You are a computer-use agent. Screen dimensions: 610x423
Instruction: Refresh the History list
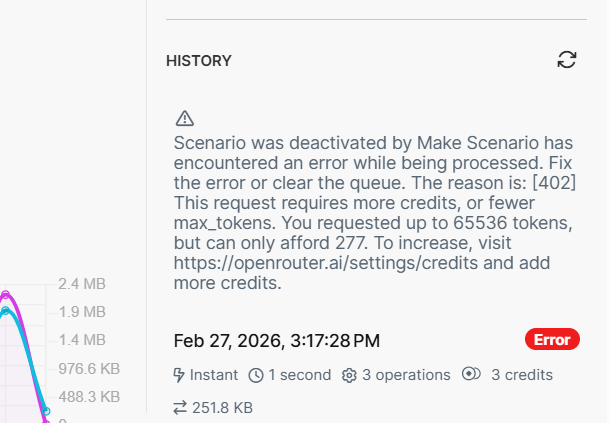567,60
